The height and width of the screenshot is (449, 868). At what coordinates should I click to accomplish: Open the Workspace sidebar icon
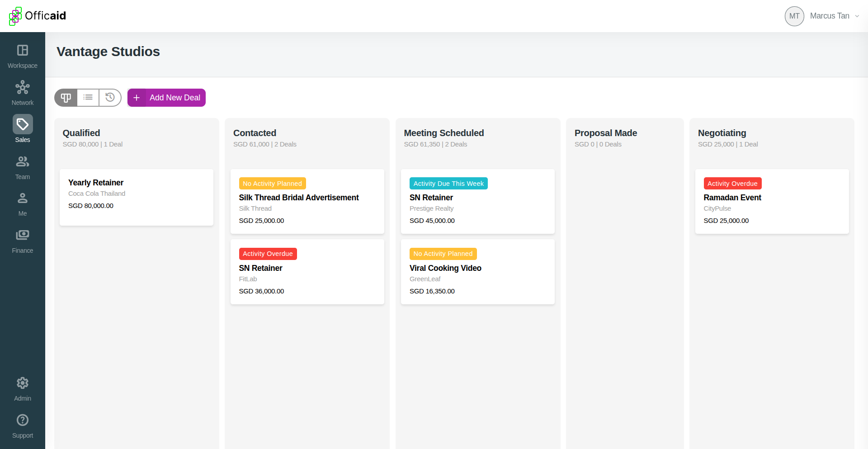point(23,50)
